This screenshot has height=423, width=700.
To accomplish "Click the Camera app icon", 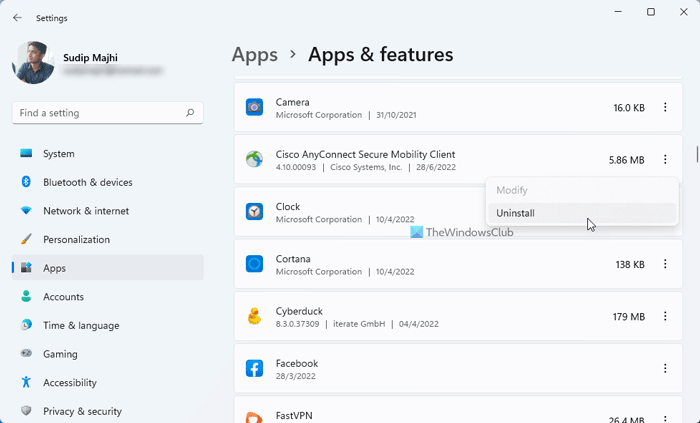I will click(x=254, y=107).
